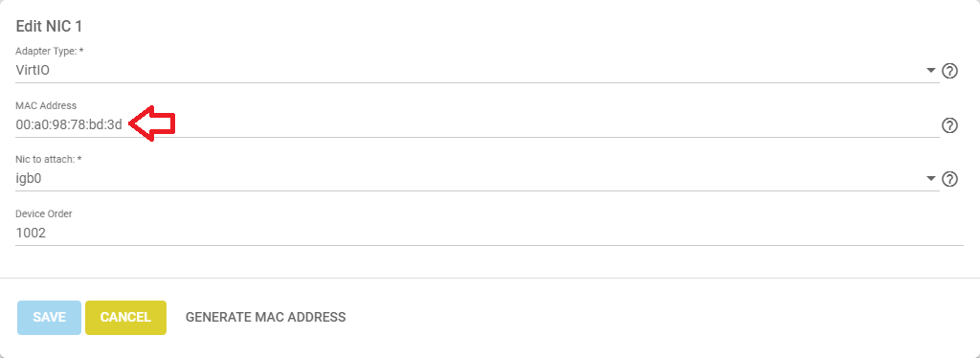
Task: Expand Adapter Type dropdown arrow
Action: 930,71
